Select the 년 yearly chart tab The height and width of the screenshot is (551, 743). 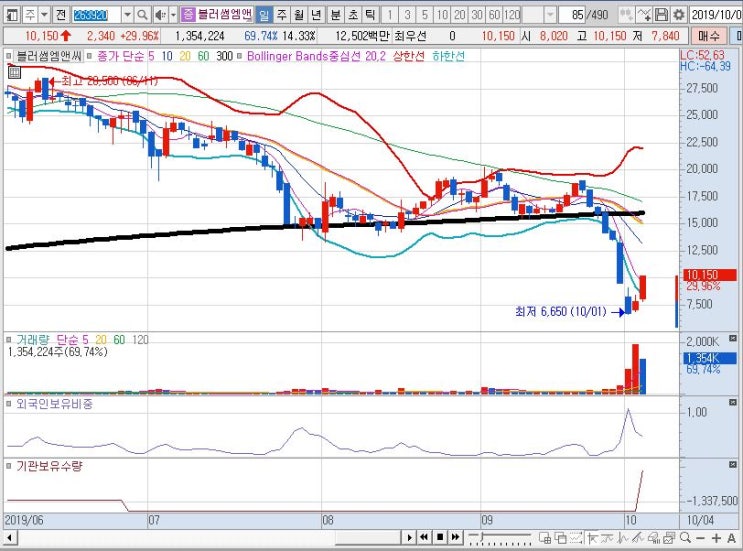[317, 15]
